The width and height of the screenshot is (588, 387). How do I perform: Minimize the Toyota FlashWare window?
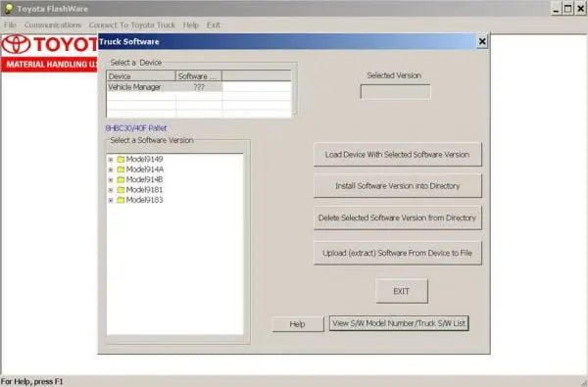(556, 9)
